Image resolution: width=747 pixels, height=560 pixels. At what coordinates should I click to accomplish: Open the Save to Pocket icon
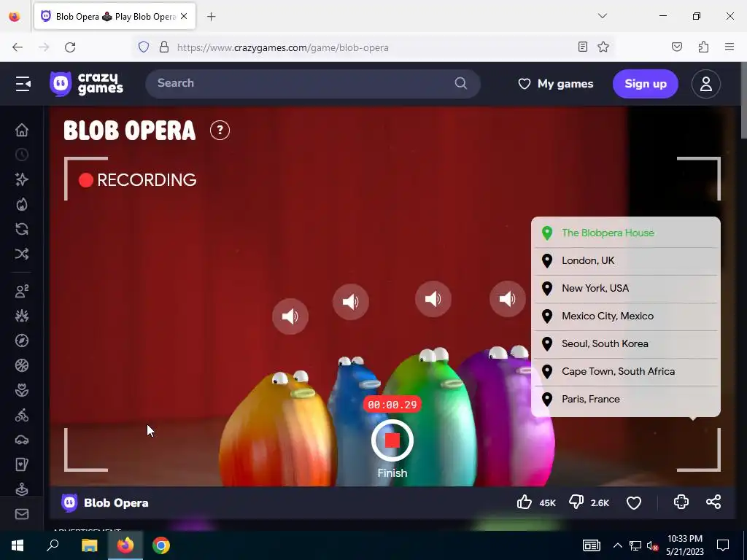tap(677, 47)
